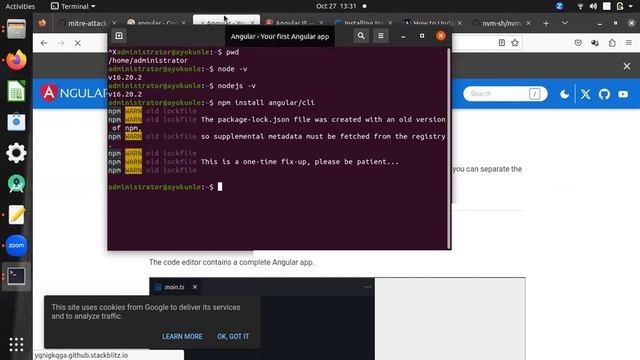This screenshot has height=360, width=640.
Task: Close the main.ts editor tab
Action: [195, 287]
